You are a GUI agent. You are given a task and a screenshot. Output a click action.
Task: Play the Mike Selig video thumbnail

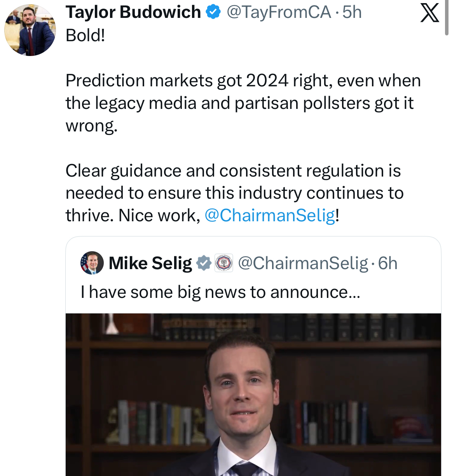tap(253, 394)
